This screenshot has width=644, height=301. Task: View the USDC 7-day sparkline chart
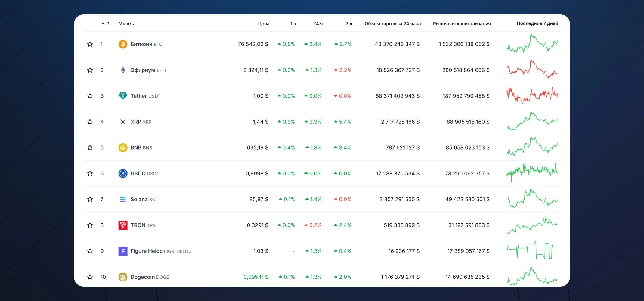(532, 172)
